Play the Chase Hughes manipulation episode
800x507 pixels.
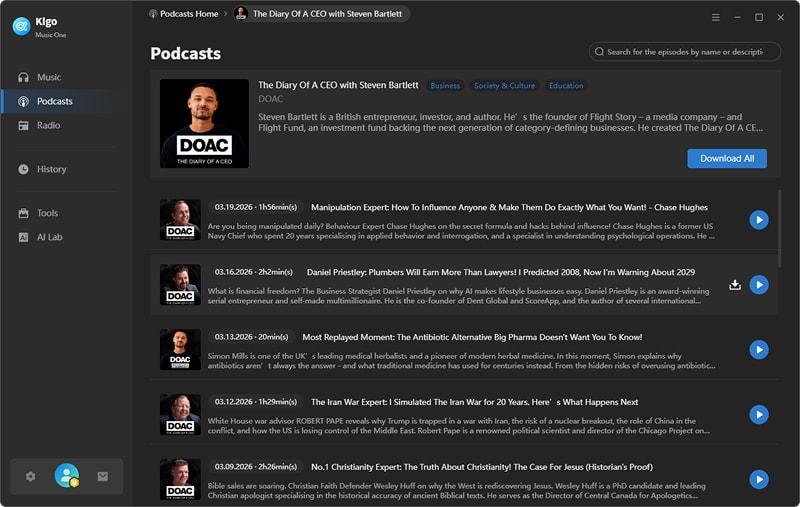(x=759, y=220)
